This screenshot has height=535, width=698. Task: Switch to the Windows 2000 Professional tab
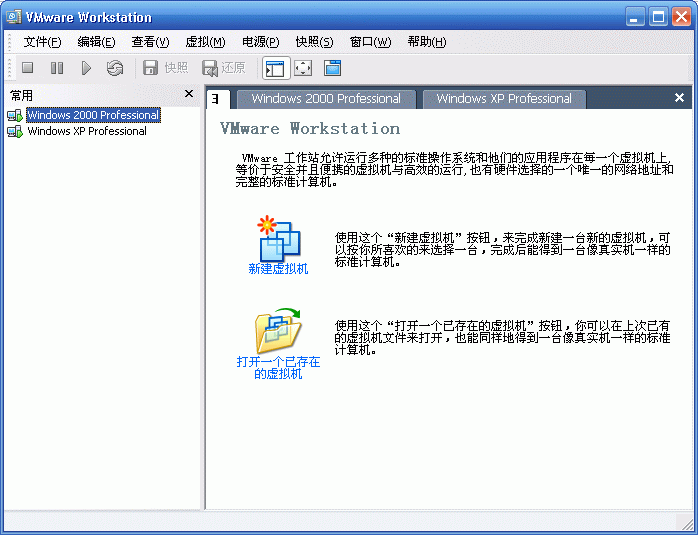tap(326, 99)
